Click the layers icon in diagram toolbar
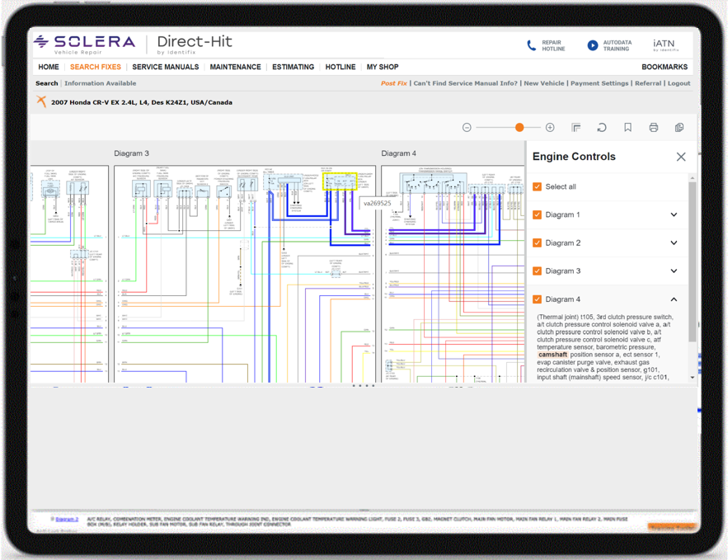This screenshot has width=728, height=560. click(x=576, y=128)
